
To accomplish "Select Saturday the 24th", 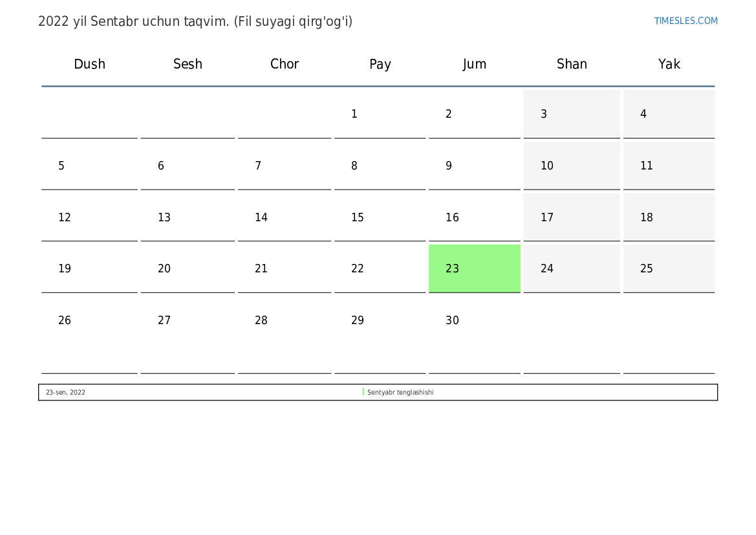I will (572, 268).
